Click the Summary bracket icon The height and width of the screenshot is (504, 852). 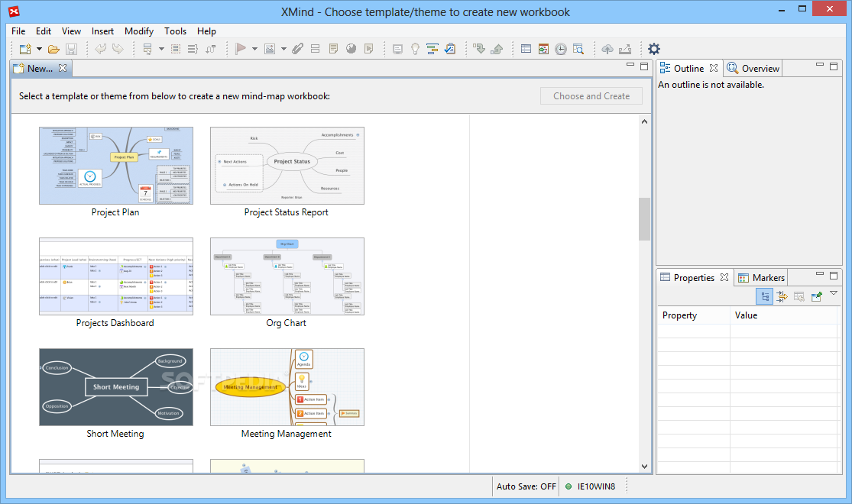193,49
